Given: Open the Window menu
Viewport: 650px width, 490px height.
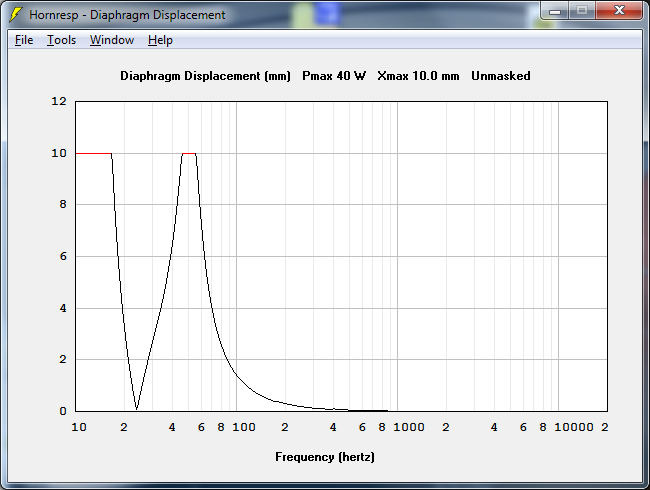Looking at the screenshot, I should pyautogui.click(x=112, y=40).
